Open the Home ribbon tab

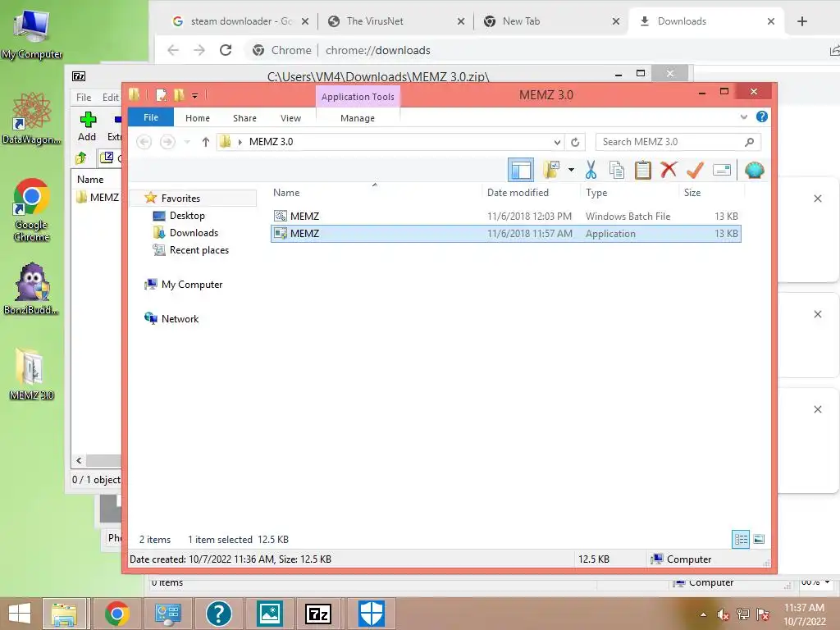(198, 118)
